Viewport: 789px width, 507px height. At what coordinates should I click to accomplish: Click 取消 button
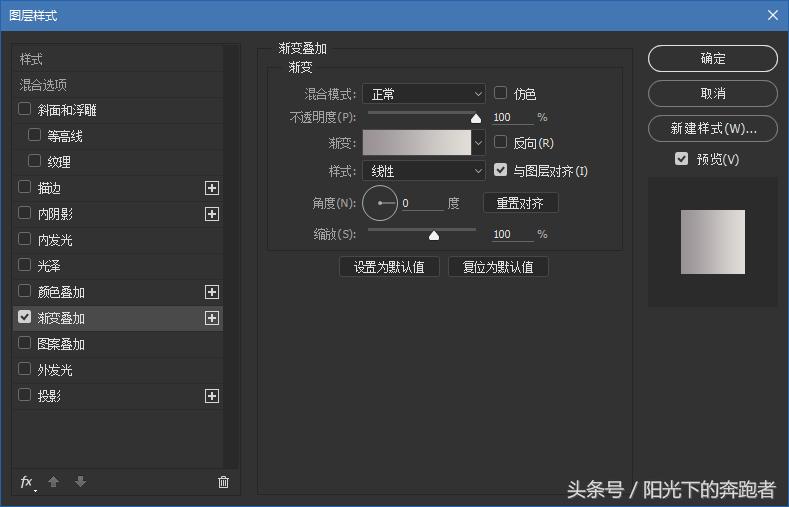713,94
